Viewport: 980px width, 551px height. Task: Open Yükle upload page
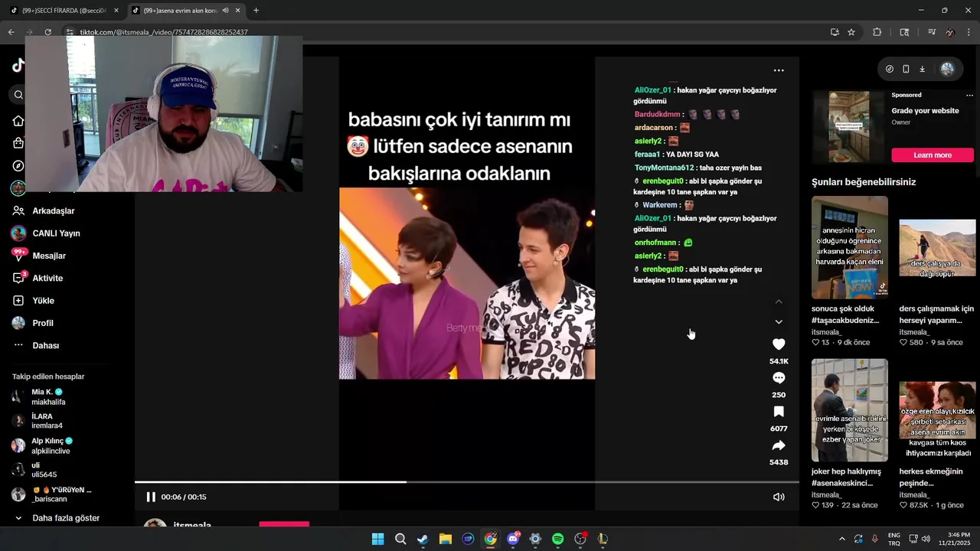[x=34, y=301]
